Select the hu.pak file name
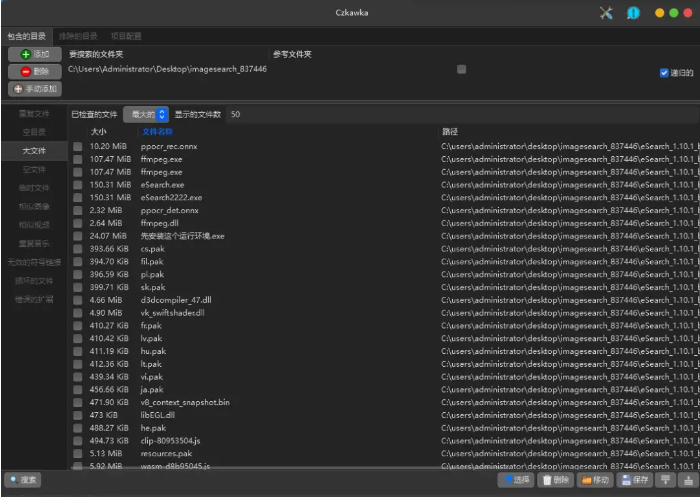Image resolution: width=700 pixels, height=497 pixels. (x=154, y=351)
